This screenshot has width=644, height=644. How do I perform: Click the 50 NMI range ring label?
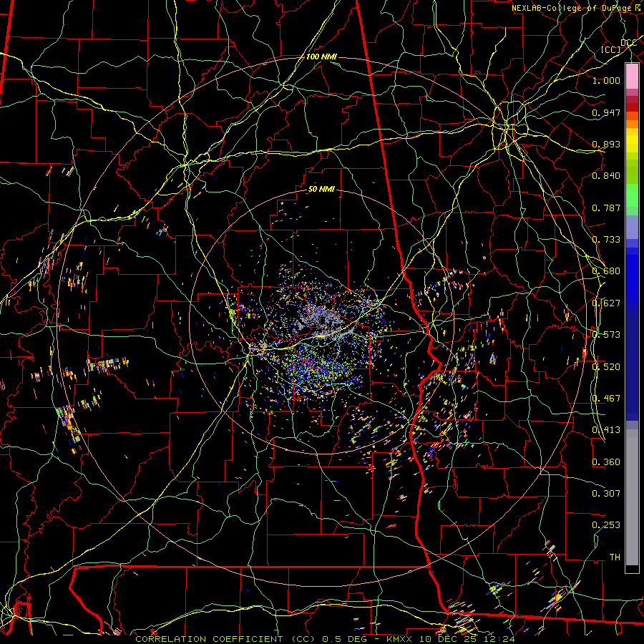point(321,189)
